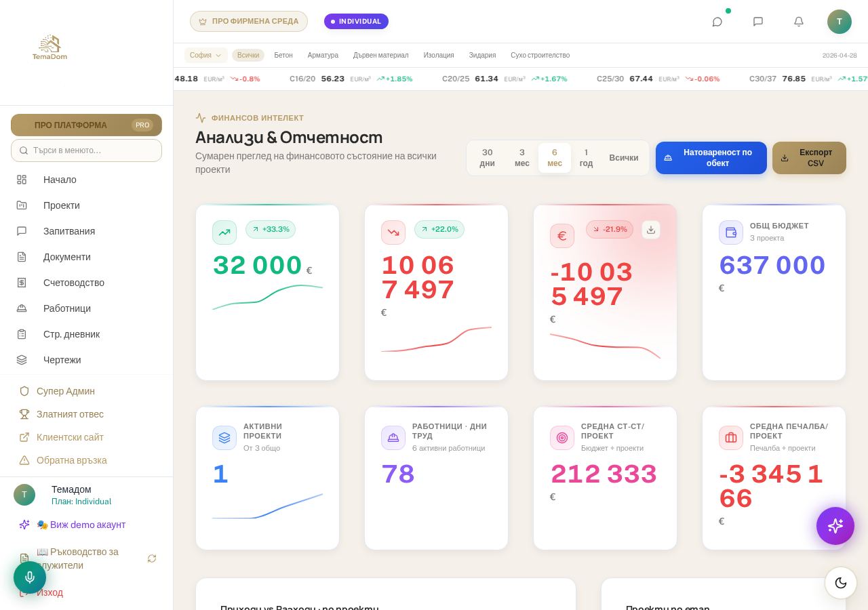Expand the София city dropdown
Viewport: 868px width, 610px height.
coord(206,55)
